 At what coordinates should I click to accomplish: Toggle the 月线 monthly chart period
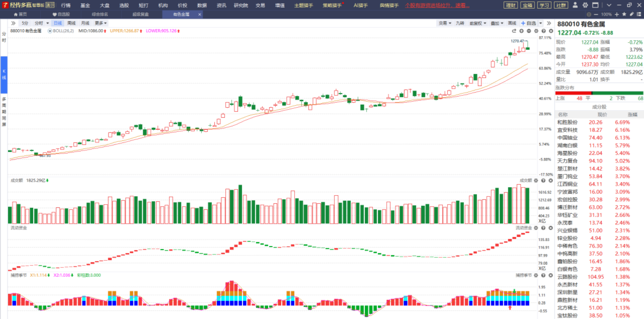coord(85,23)
